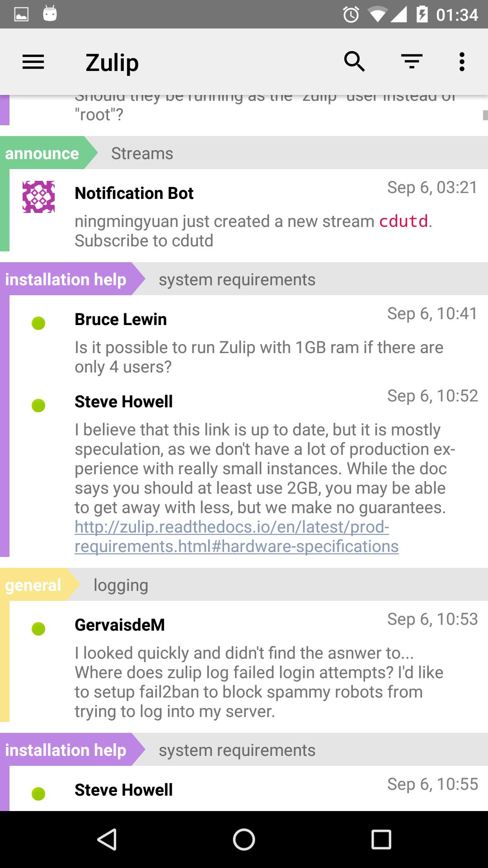Open Zulip message search

(x=355, y=61)
